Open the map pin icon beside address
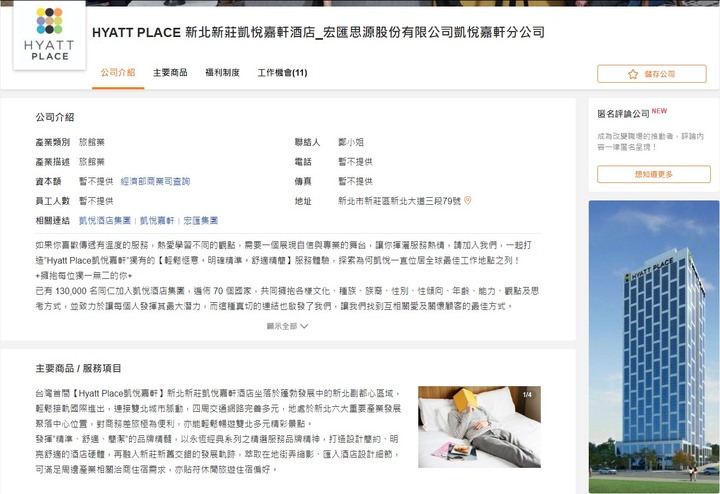The image size is (720, 494). click(467, 201)
